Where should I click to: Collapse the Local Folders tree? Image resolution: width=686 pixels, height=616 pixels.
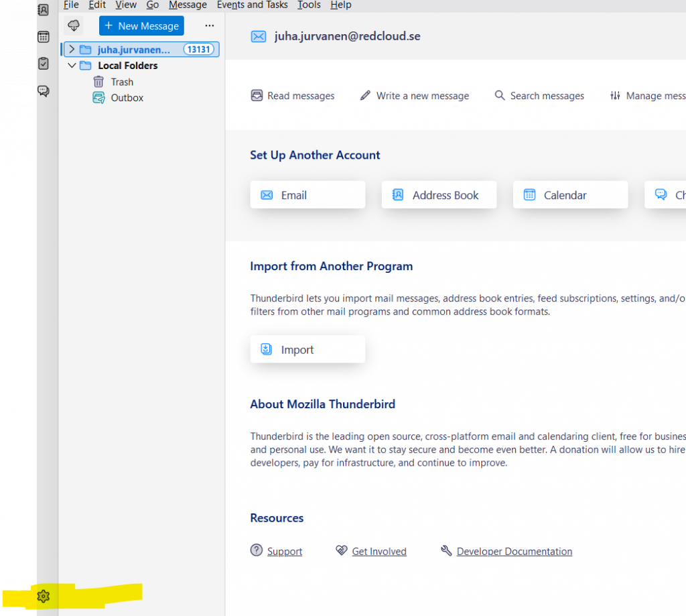tap(72, 65)
